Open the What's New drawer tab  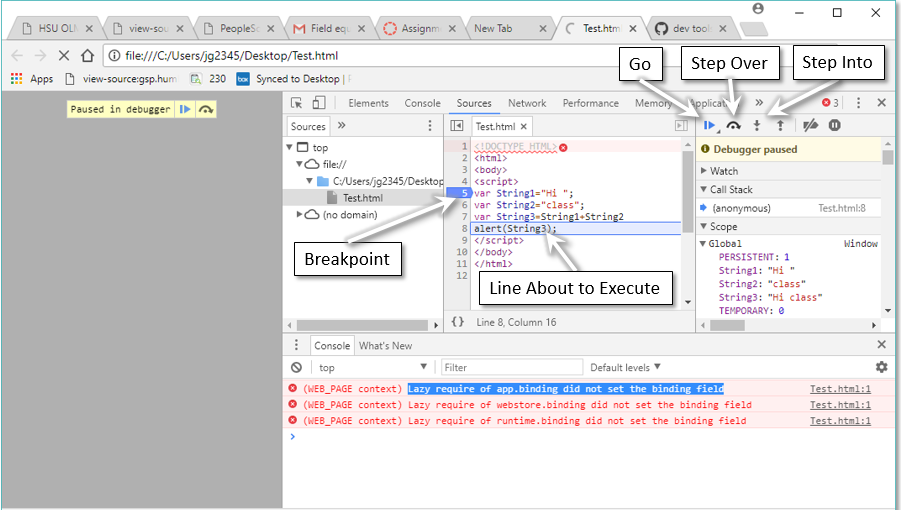[385, 346]
